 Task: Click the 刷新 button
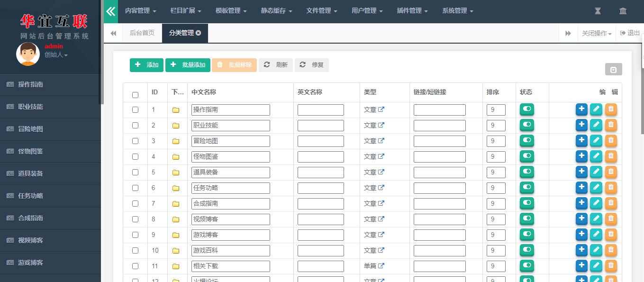276,65
